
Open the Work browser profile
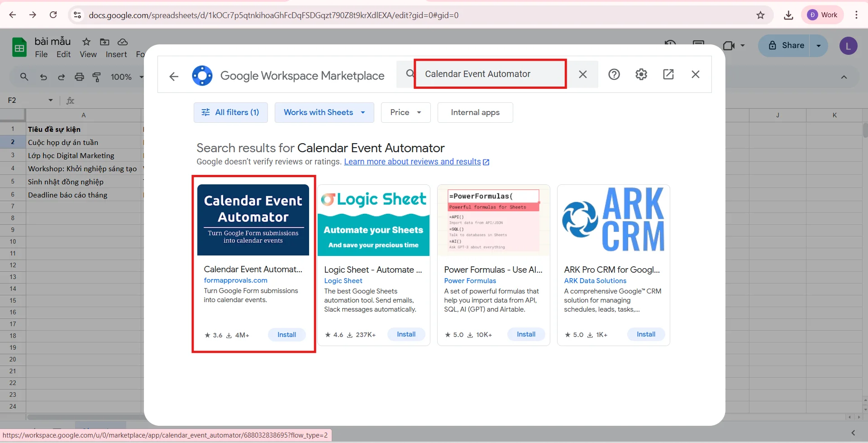(823, 15)
